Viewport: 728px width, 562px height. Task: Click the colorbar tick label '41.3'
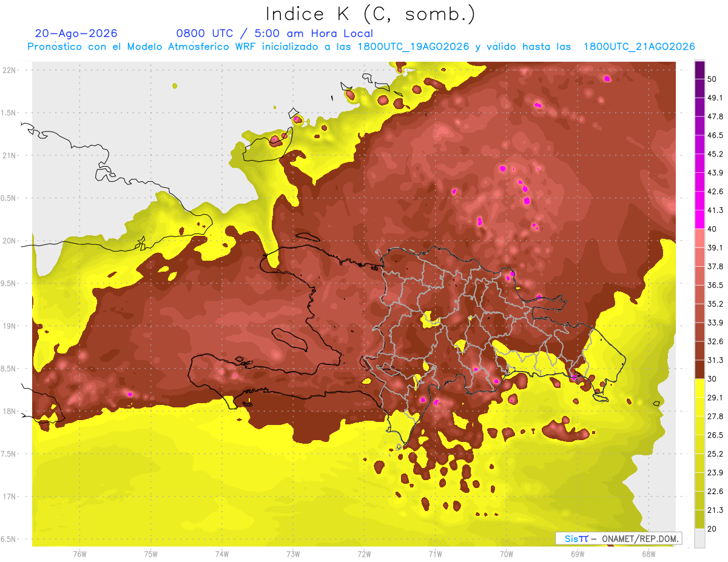(715, 210)
